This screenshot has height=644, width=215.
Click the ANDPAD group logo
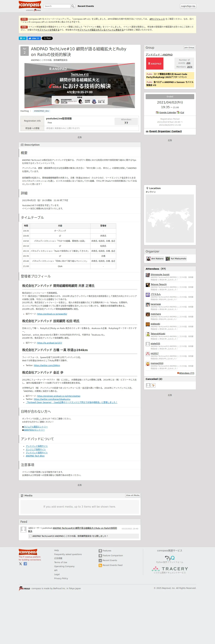155,64
